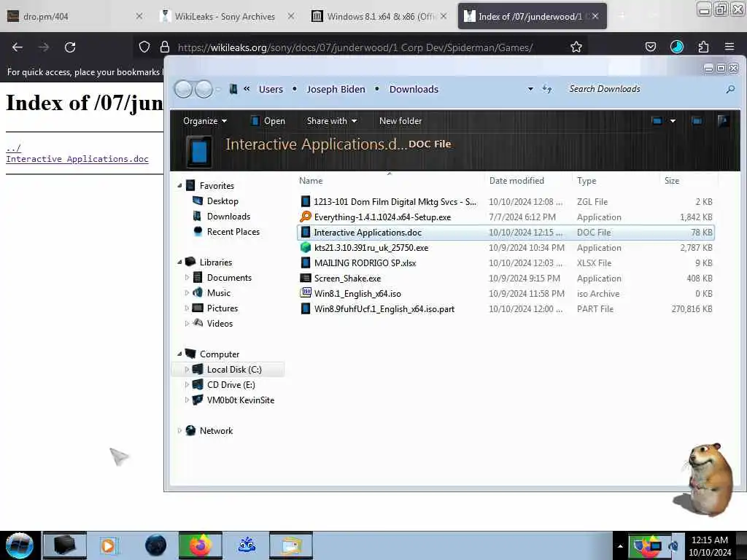This screenshot has width=747, height=560.
Task: Toggle the preview pane icon
Action: click(x=697, y=121)
